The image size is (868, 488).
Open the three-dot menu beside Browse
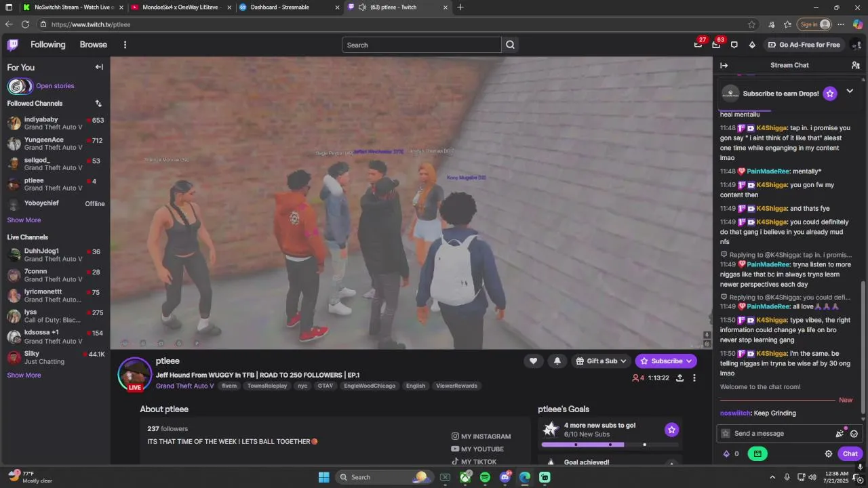[x=125, y=45]
